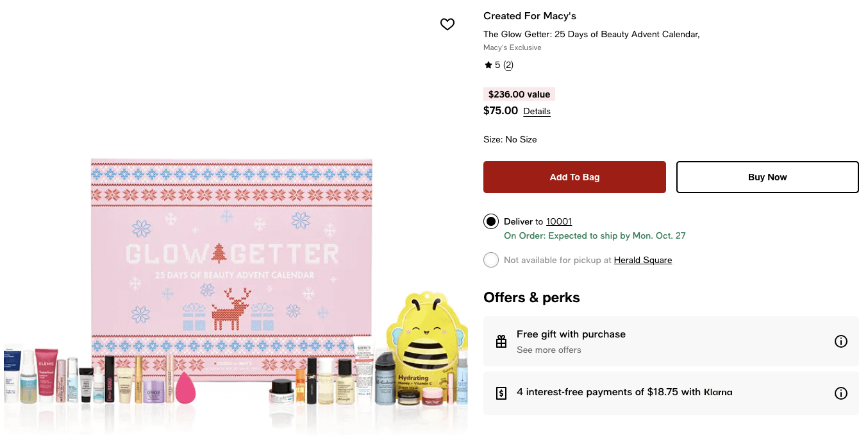Open the 2 reviews link
868x435 pixels.
pos(508,65)
